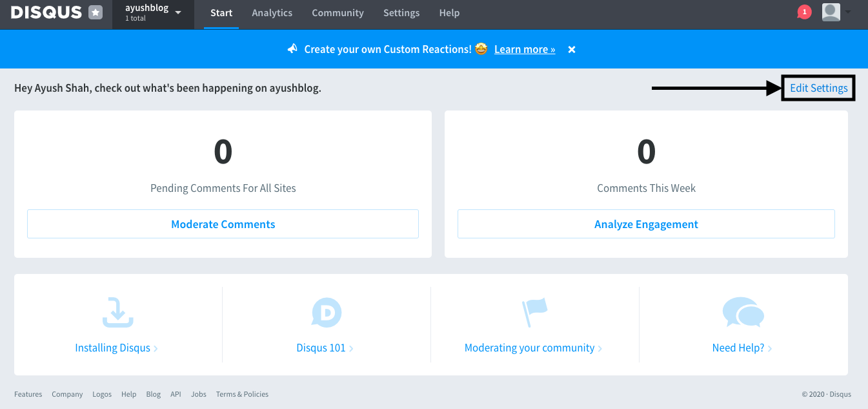Image resolution: width=868 pixels, height=409 pixels.
Task: Open the ayushblog site dropdown
Action: point(153,13)
